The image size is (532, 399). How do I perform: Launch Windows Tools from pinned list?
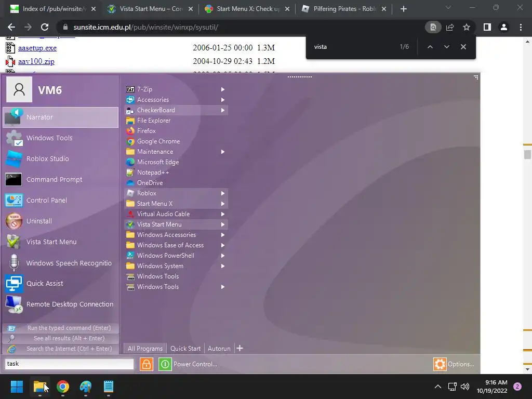click(60, 138)
